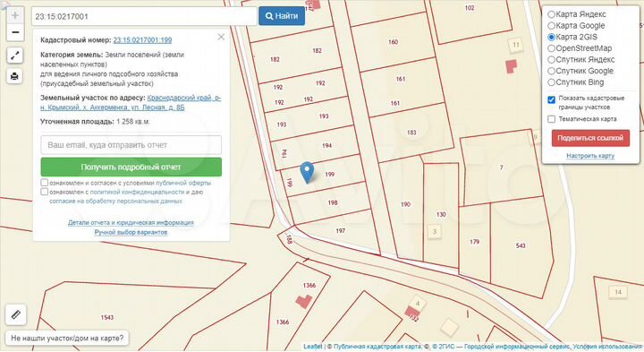Zoom in with the plus button
This screenshot has width=644, height=352.
(x=15, y=15)
